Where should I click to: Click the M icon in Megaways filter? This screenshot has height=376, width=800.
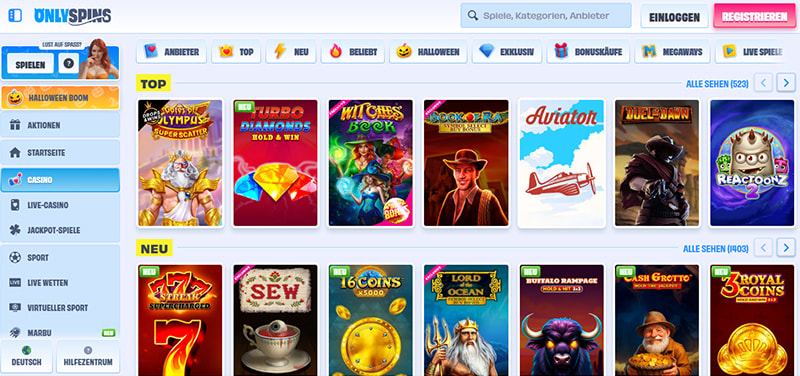[649, 52]
